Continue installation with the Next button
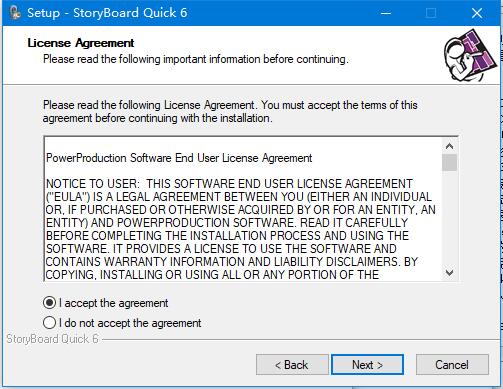503x389 pixels. pyautogui.click(x=367, y=365)
